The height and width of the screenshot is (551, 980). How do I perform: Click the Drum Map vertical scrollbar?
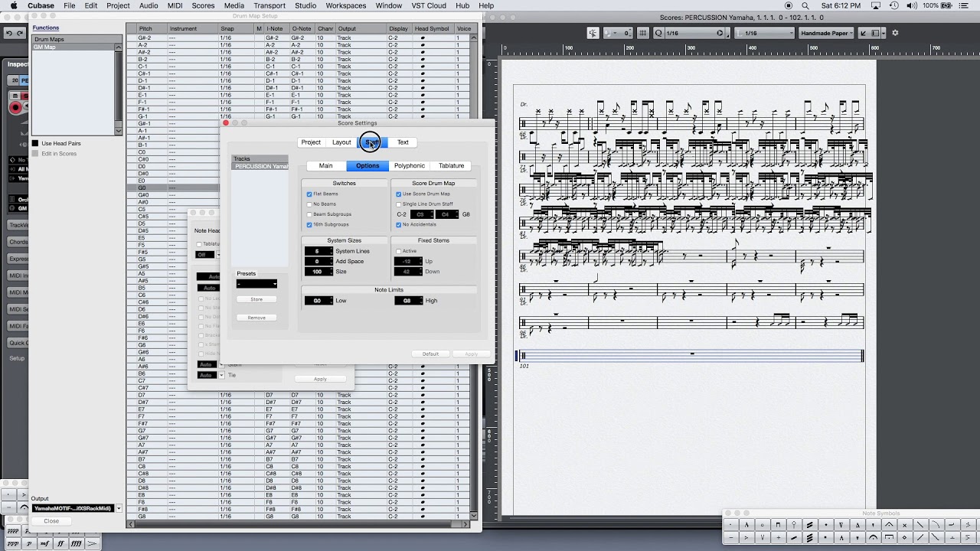click(474, 275)
